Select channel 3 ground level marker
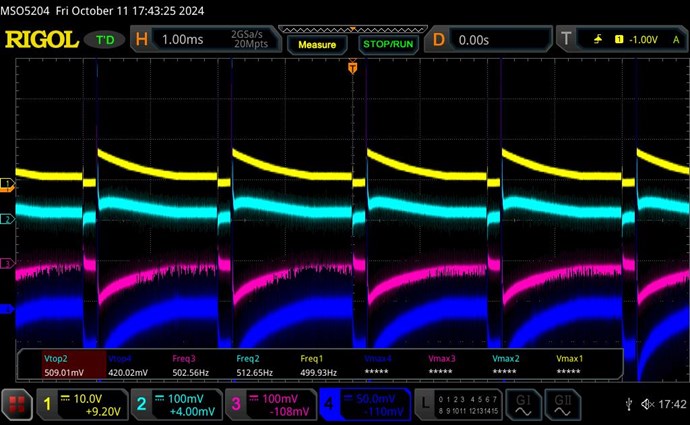690x425 pixels. click(7, 264)
